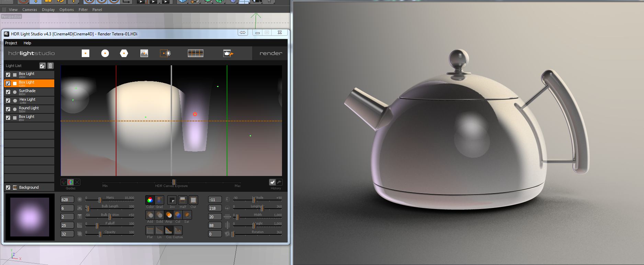Click the light preview thumbnail
644x265 pixels.
point(30,217)
